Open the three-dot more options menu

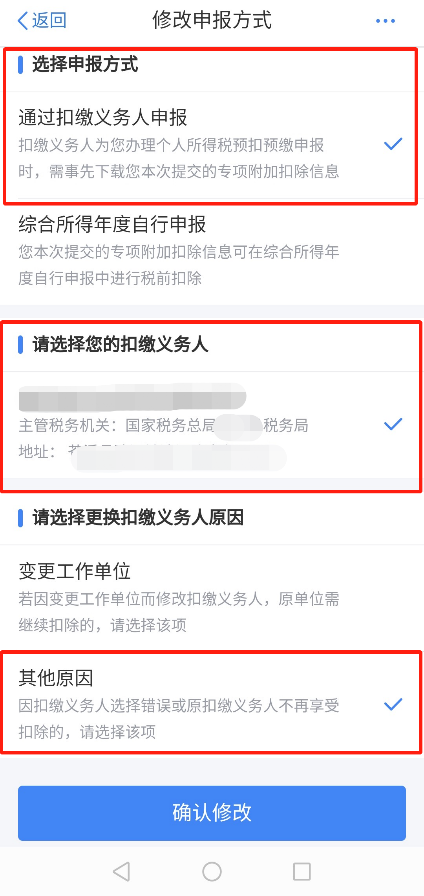pos(385,22)
